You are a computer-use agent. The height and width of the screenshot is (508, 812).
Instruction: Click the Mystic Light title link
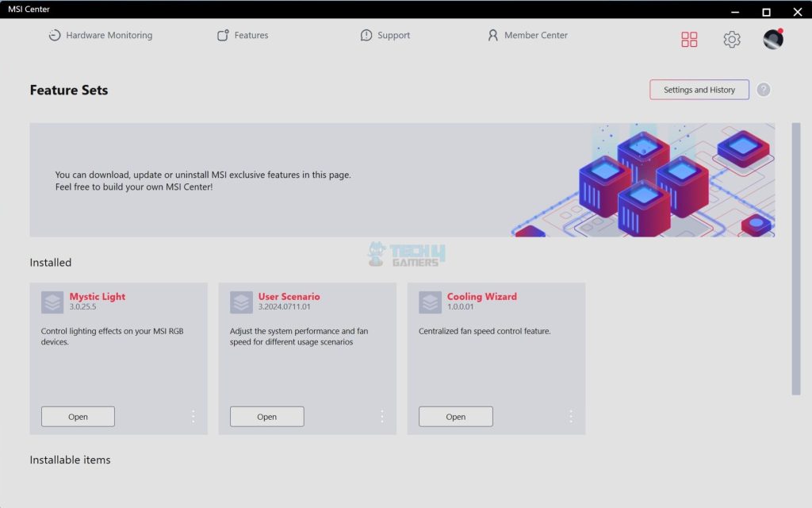tap(98, 296)
